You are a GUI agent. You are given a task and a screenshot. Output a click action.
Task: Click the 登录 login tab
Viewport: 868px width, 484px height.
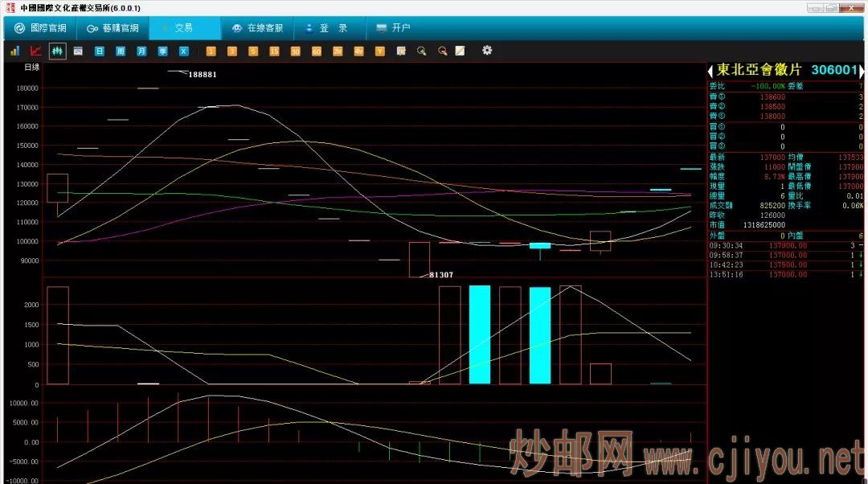tap(330, 27)
